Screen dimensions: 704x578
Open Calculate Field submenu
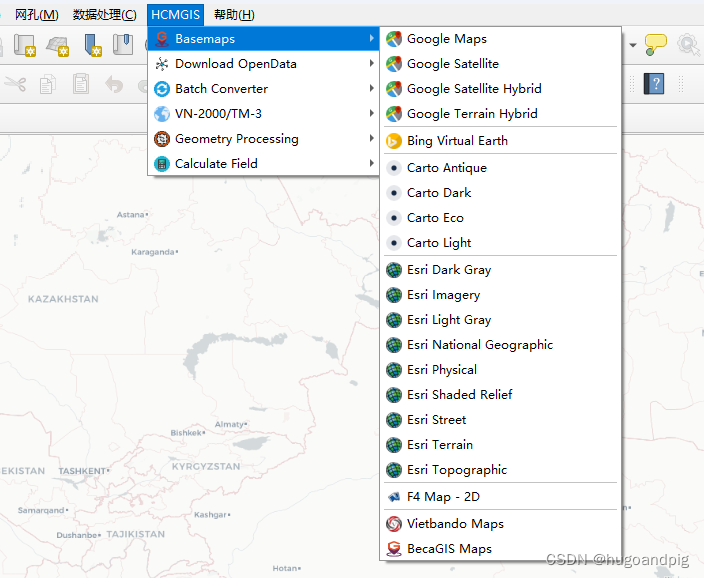[x=264, y=163]
